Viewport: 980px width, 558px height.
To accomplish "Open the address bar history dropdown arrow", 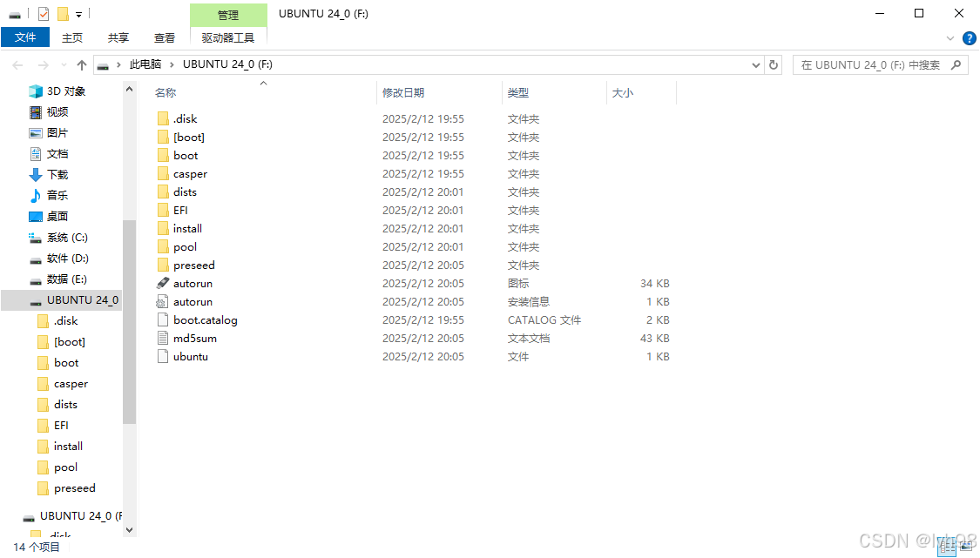I will point(755,65).
